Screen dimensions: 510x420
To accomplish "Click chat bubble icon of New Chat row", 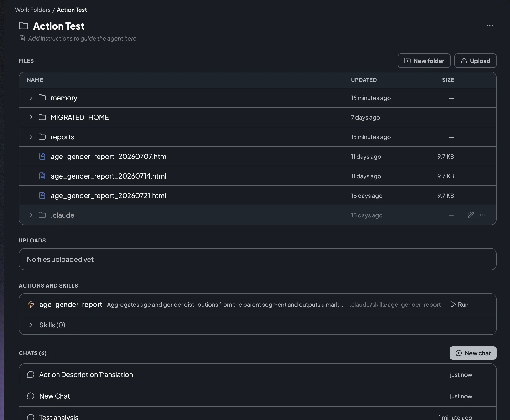I will click(x=31, y=396).
